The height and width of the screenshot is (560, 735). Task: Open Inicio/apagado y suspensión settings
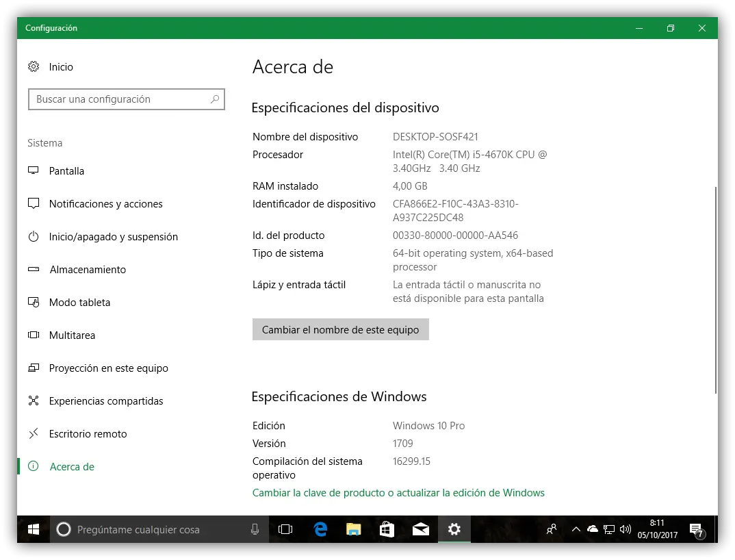coord(114,236)
